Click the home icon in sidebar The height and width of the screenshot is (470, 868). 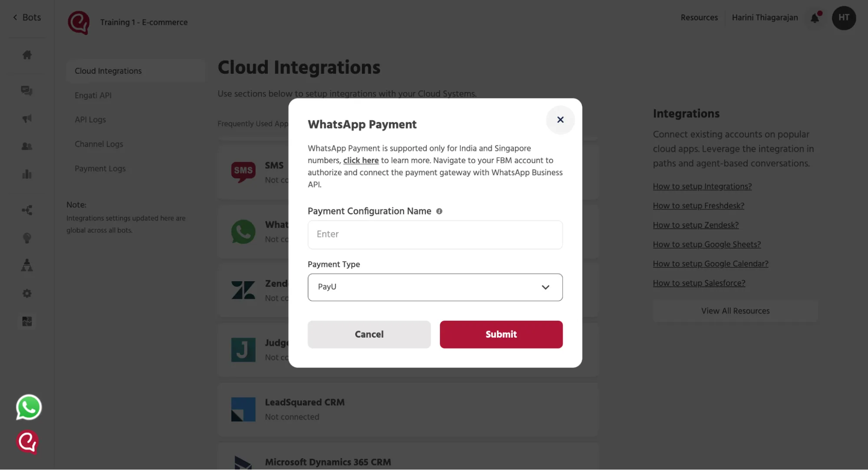coord(27,55)
